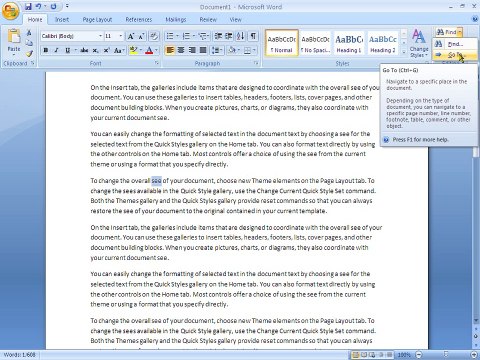Screen dimensions: 480x360
Task: Expand the Find button dropdown arrow
Action: tap(460, 32)
